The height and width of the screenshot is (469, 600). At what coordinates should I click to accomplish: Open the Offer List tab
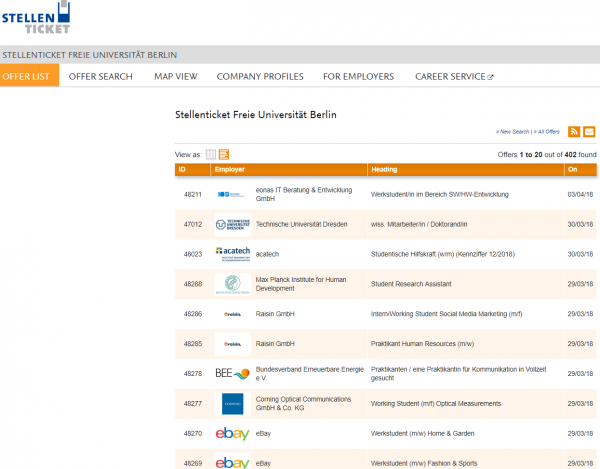coord(29,75)
